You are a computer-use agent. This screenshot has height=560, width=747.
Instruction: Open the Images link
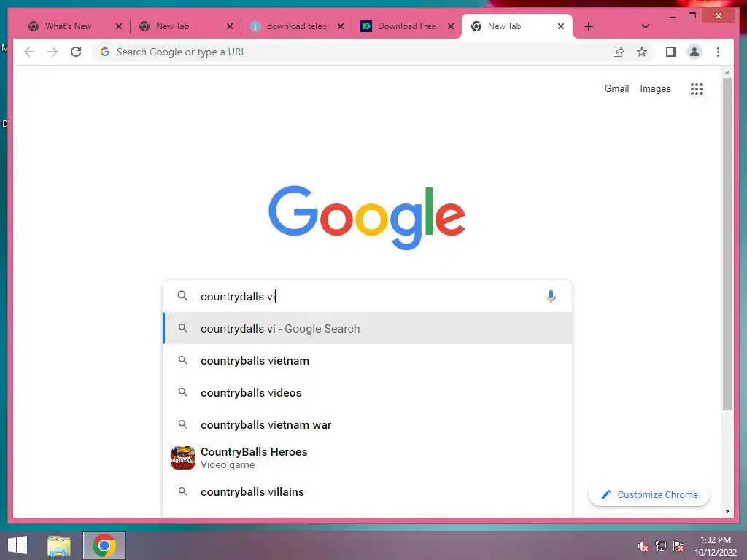(655, 88)
